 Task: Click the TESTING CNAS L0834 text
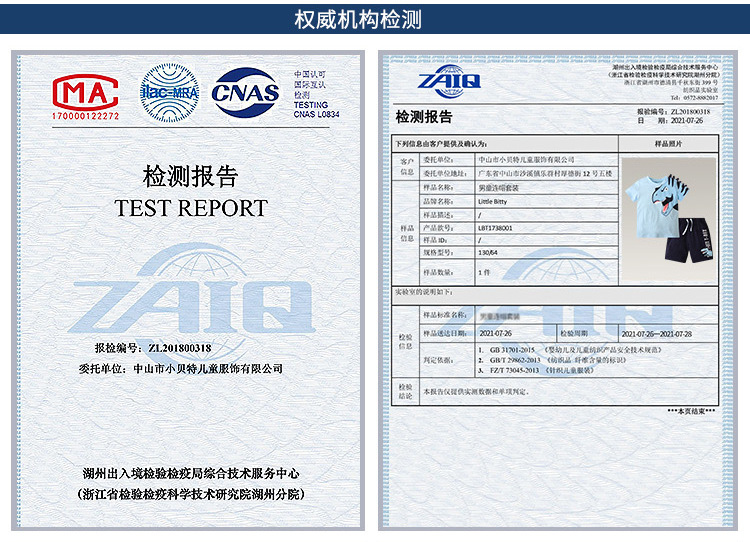316,110
